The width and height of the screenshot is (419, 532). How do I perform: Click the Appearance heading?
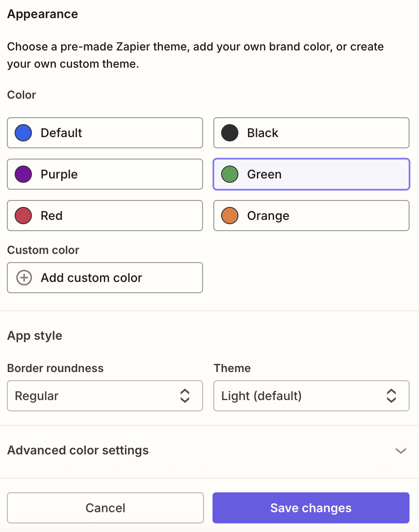(42, 14)
